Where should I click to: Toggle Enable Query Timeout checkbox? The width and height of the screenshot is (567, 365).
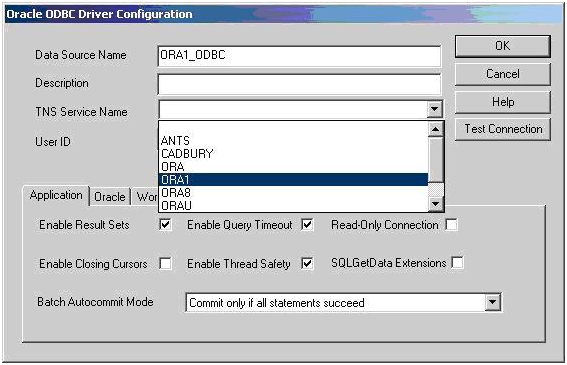click(307, 225)
